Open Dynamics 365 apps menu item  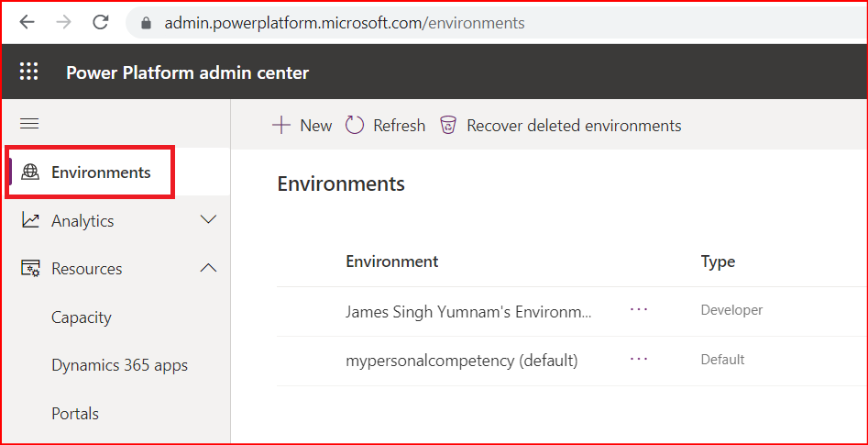click(x=119, y=365)
